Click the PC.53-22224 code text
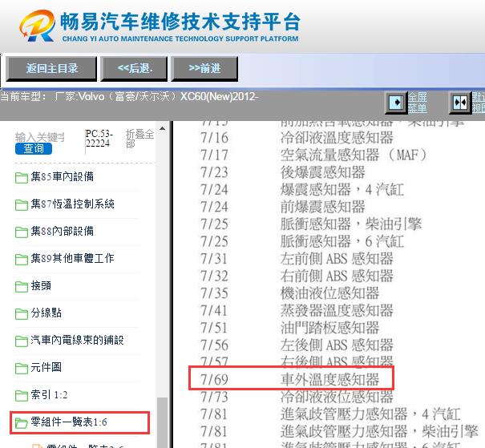 coord(99,139)
